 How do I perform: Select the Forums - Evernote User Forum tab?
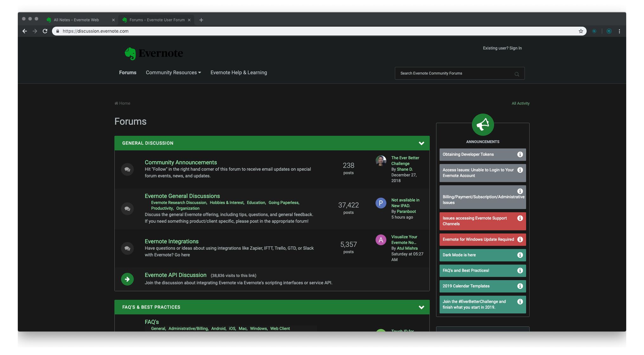(x=157, y=20)
